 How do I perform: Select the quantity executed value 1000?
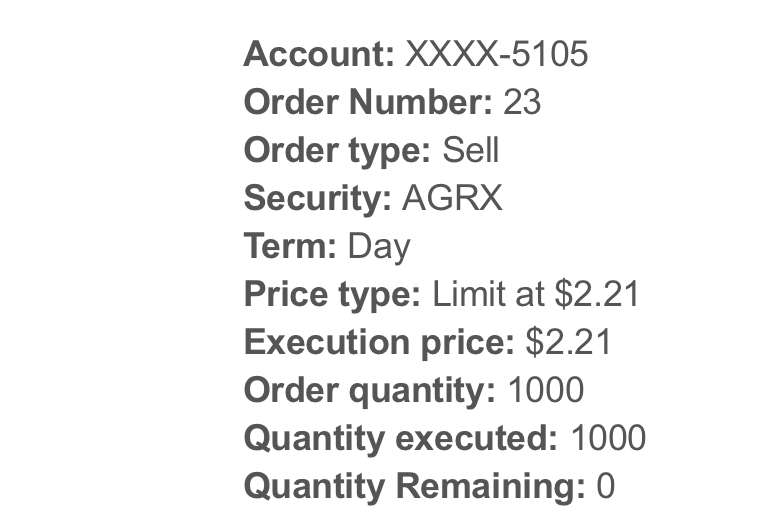[608, 438]
